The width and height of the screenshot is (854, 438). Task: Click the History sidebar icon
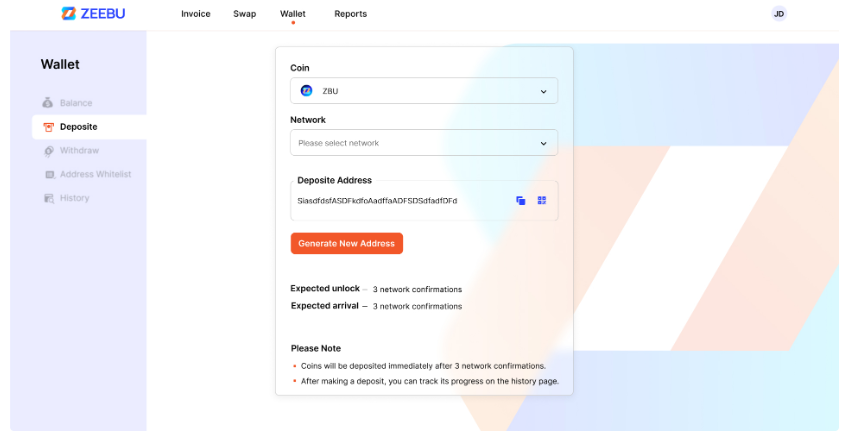coord(48,198)
